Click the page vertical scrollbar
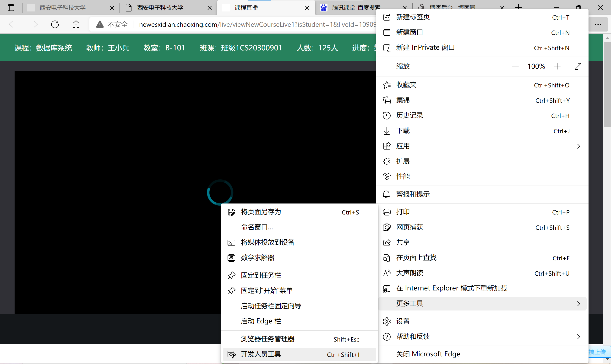The image size is (611, 364). pos(607,85)
